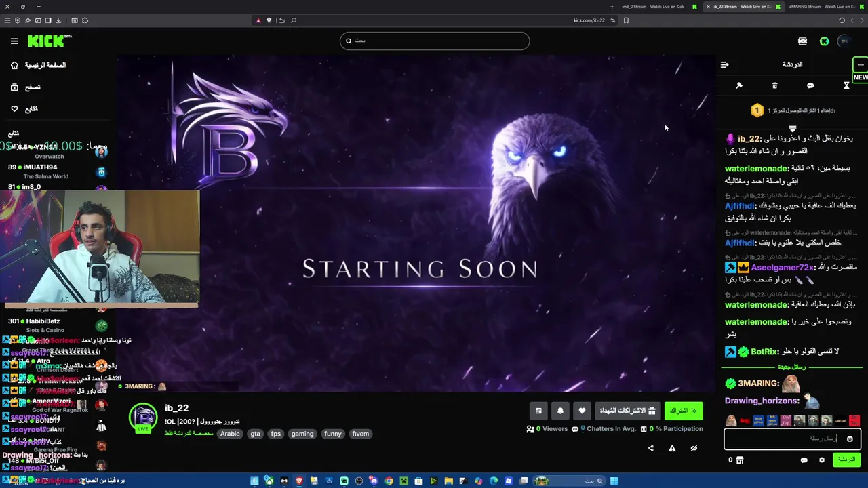
Task: Click the bookmark icon next to address bar
Action: (x=626, y=20)
